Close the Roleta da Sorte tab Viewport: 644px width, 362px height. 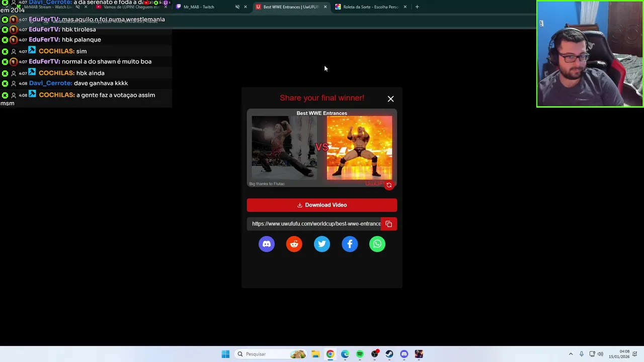click(405, 7)
